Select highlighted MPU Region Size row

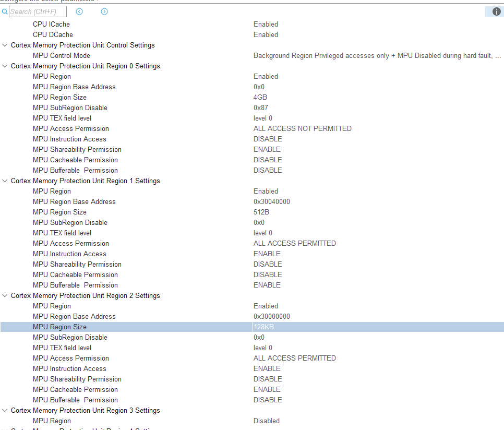click(x=252, y=327)
